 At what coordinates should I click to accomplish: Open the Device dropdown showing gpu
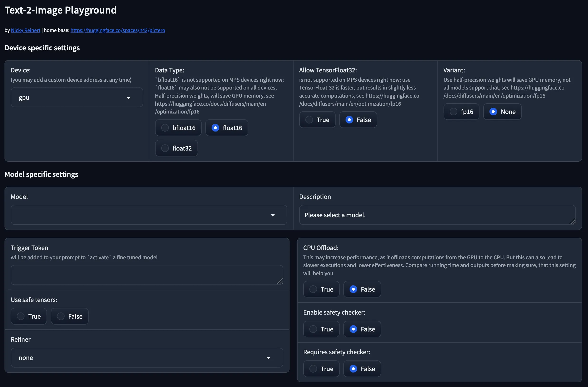point(77,98)
